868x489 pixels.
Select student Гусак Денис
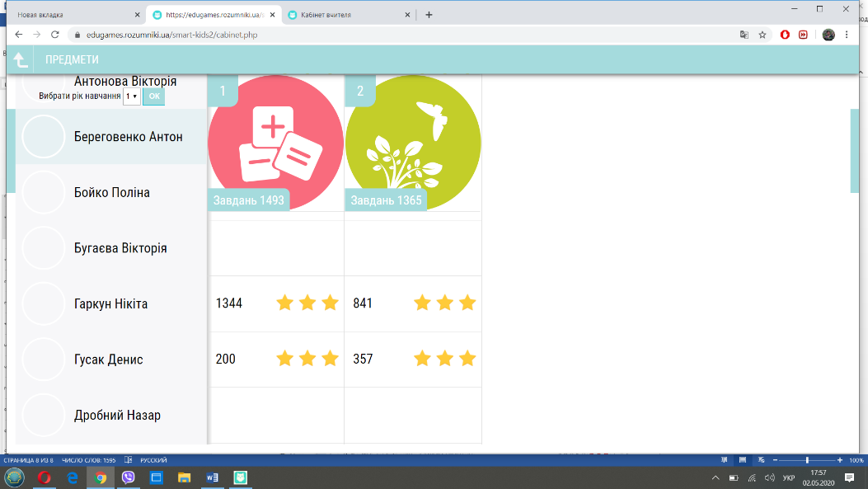(109, 360)
